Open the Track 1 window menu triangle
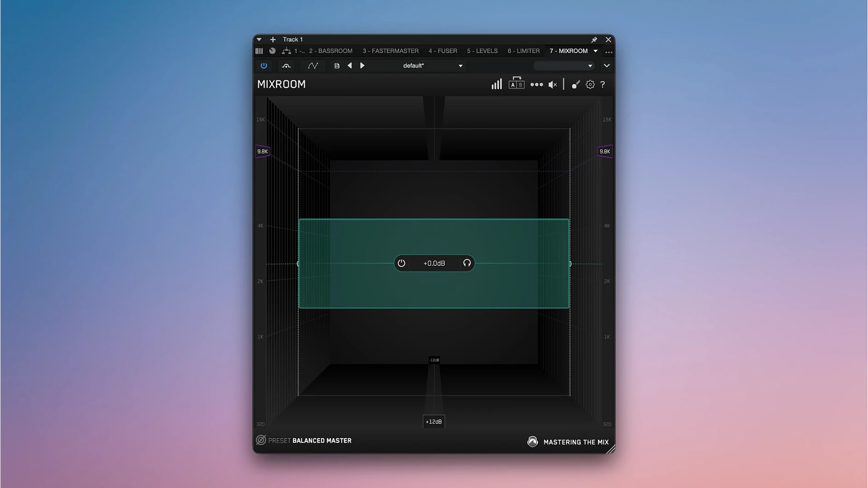Screen dimensions: 868x488 (x=259, y=40)
